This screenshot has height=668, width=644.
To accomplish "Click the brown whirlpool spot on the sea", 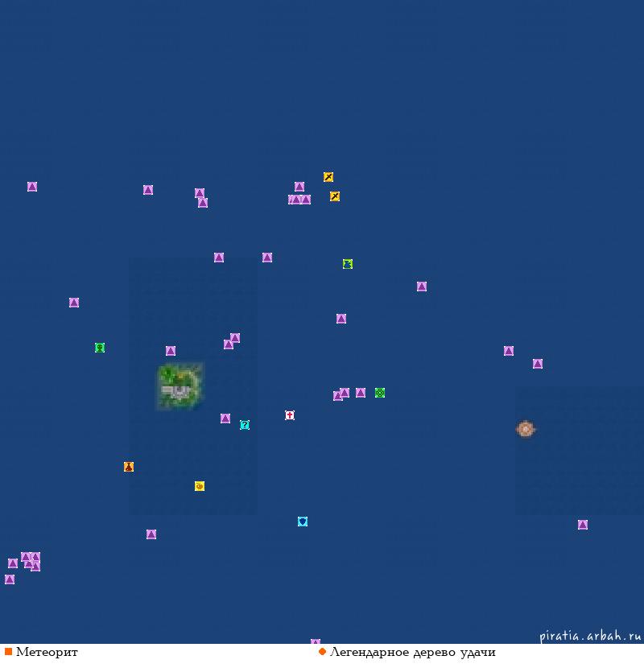I will tap(526, 429).
